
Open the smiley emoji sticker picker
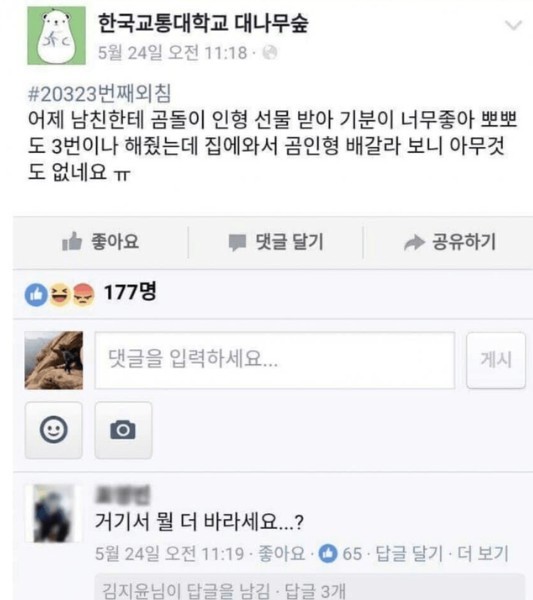pos(54,430)
